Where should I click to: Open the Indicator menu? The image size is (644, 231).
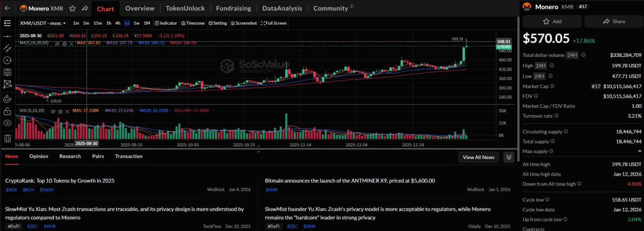166,23
